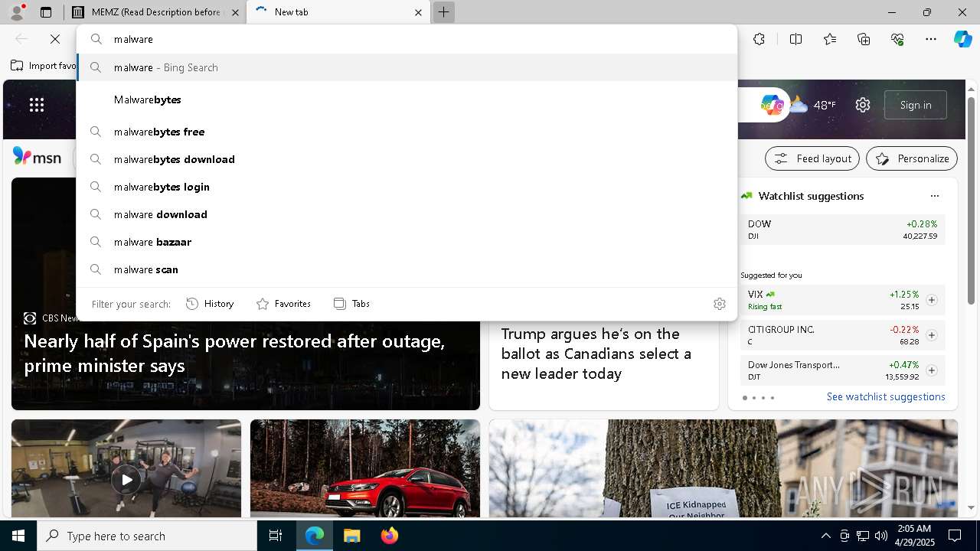Open the red Volkswagen car thumbnail
980x551 pixels.
point(365,468)
